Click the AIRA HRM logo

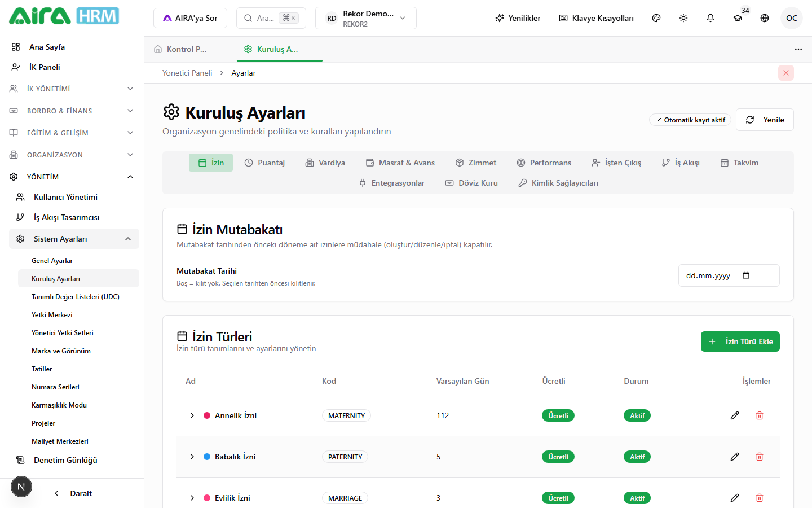click(64, 16)
